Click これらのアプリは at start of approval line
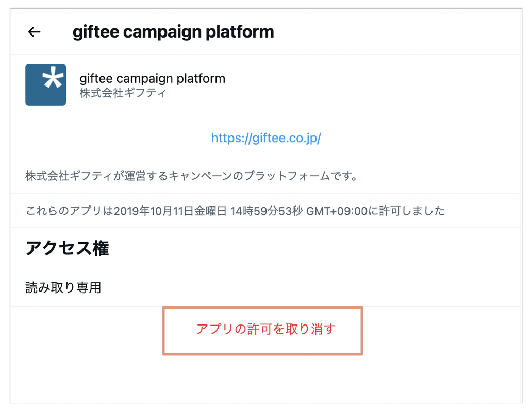The height and width of the screenshot is (411, 532). click(69, 211)
